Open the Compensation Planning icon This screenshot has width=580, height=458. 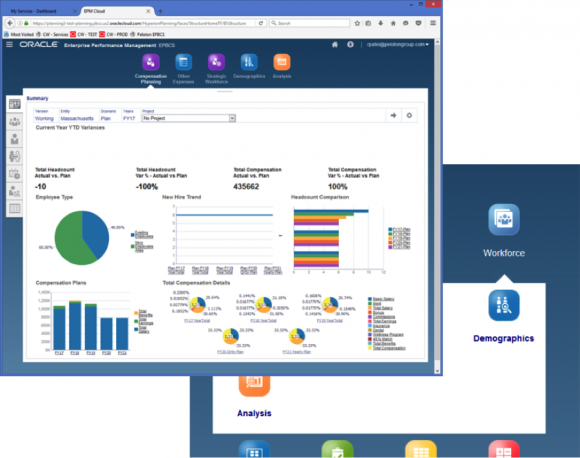click(x=151, y=62)
